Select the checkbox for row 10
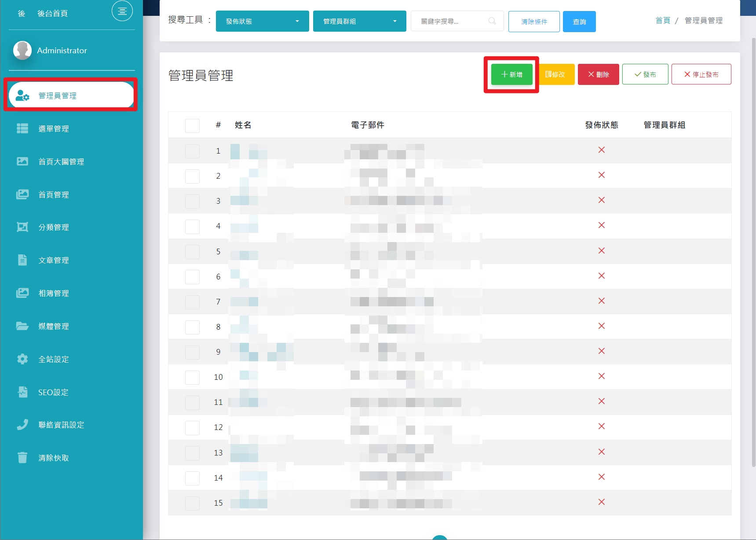 click(x=192, y=378)
